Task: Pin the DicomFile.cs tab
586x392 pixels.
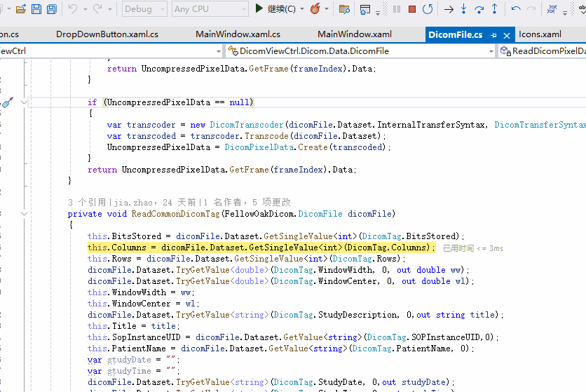Action: pyautogui.click(x=493, y=35)
